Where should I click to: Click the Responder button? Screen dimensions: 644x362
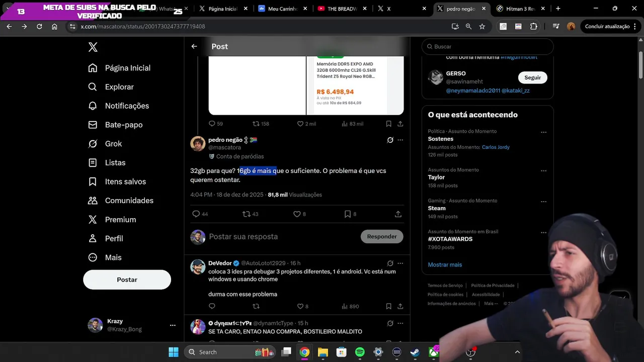(382, 236)
